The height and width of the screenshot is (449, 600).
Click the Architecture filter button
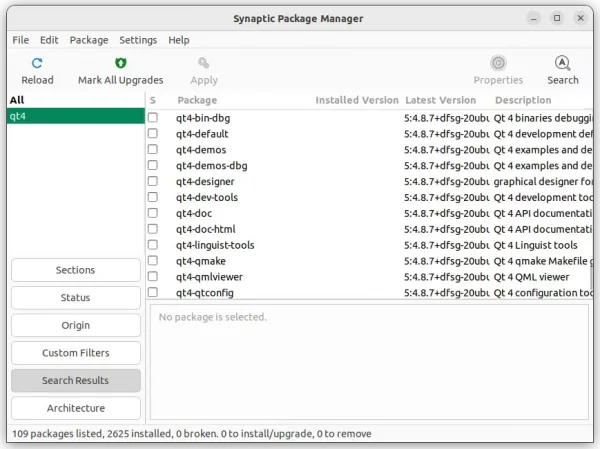click(76, 408)
